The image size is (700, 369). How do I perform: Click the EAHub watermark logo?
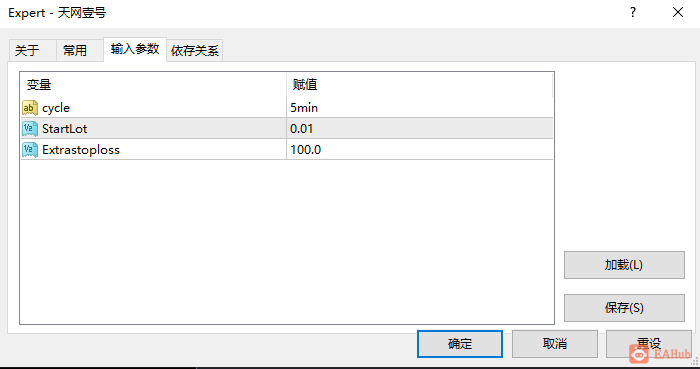660,355
